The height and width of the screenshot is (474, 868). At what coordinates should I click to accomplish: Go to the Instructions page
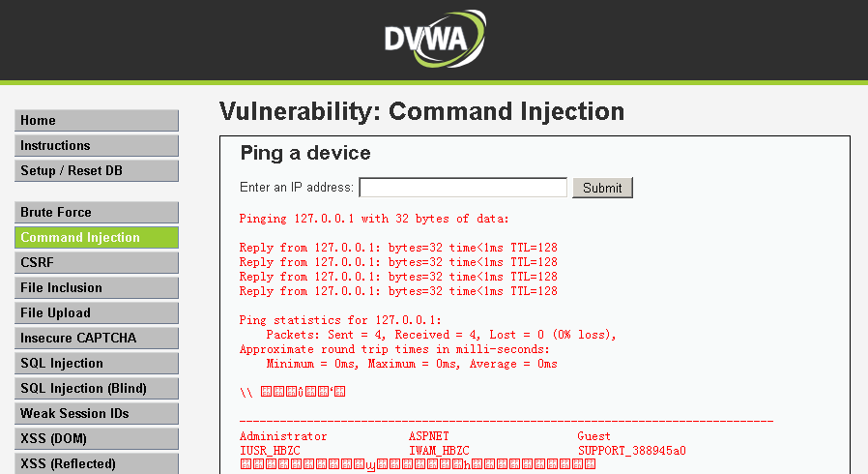point(97,146)
